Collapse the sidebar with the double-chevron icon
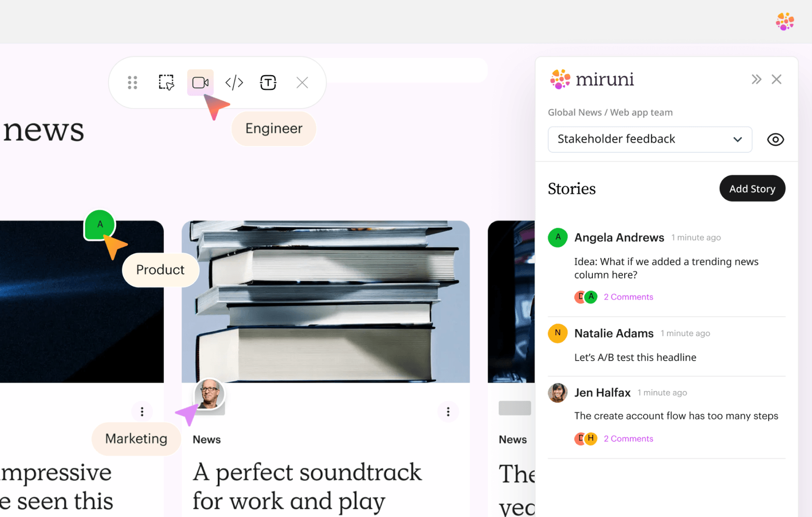812x517 pixels. coord(757,79)
